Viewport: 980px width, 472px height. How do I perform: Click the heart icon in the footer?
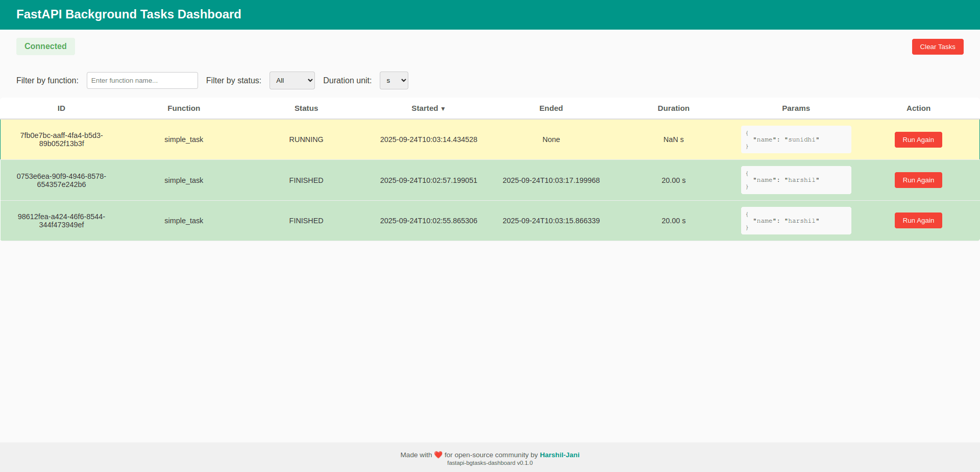pos(438,454)
